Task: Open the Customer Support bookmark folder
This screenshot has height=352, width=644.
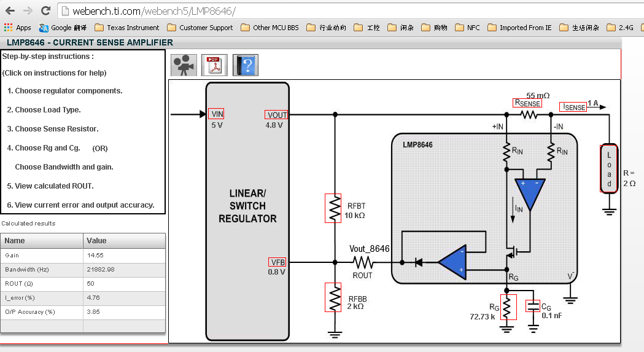Action: pyautogui.click(x=200, y=28)
